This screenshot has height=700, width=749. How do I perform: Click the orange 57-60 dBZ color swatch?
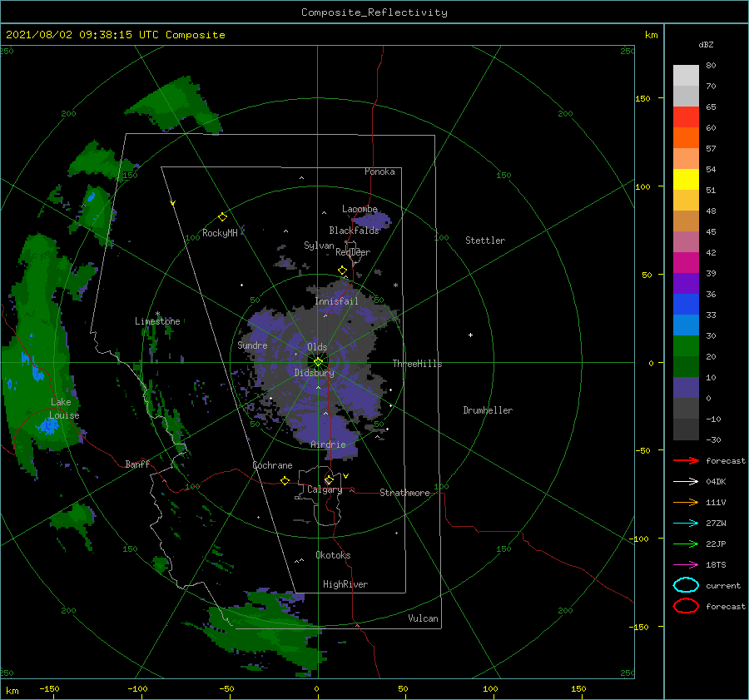point(686,138)
